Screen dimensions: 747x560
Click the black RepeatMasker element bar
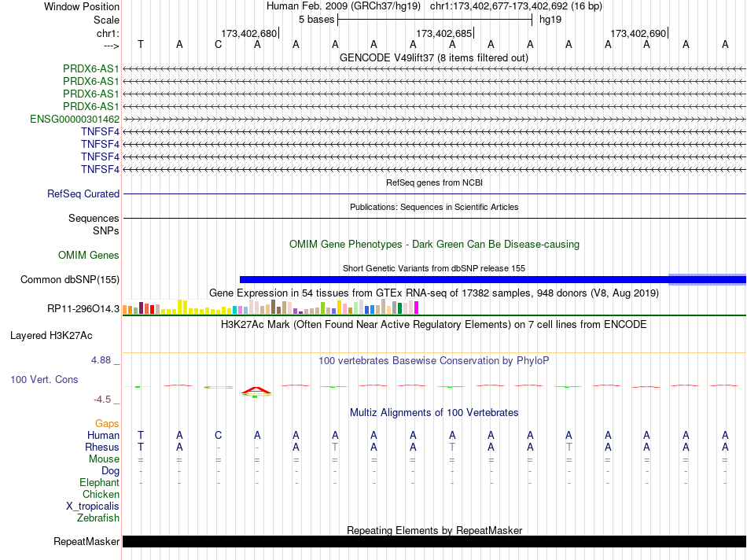[434, 541]
